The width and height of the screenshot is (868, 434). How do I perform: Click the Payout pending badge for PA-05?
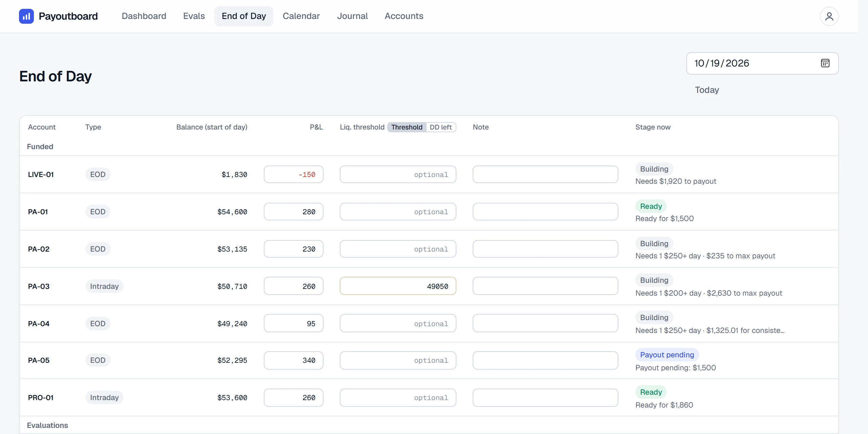pyautogui.click(x=667, y=355)
